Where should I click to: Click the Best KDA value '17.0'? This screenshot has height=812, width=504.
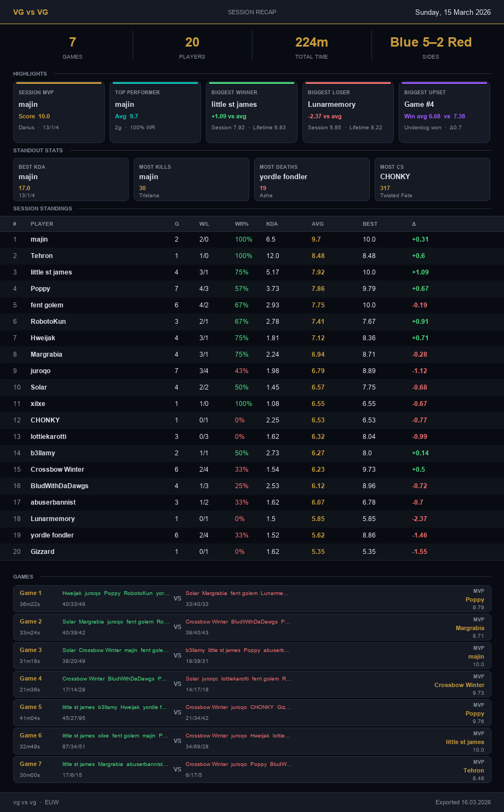24,188
